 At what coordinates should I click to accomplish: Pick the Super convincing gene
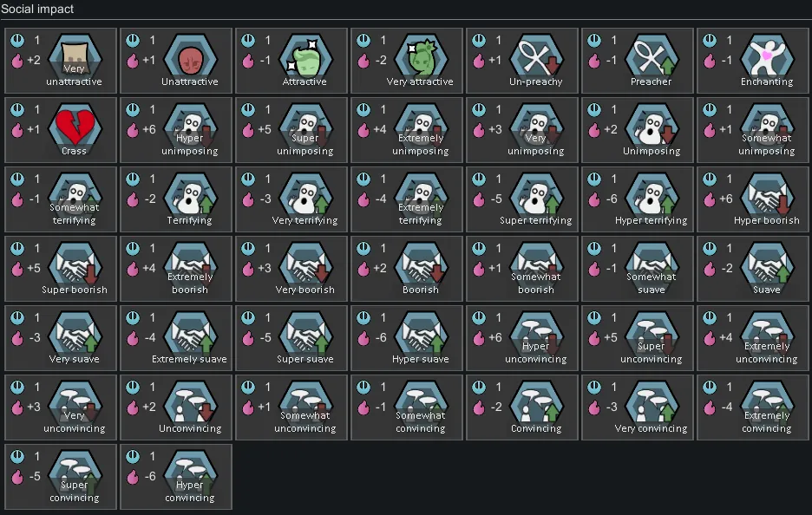61,477
